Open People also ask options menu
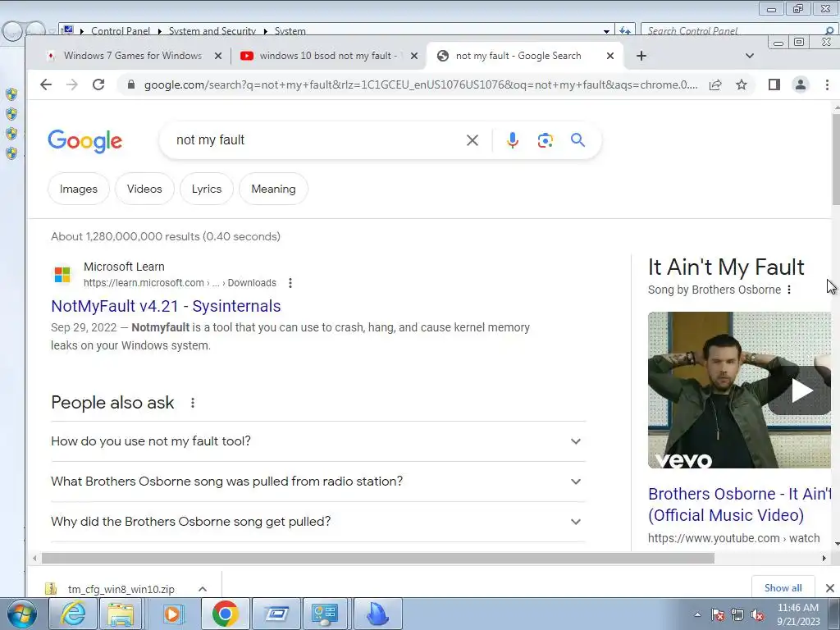Image resolution: width=840 pixels, height=630 pixels. pos(193,403)
